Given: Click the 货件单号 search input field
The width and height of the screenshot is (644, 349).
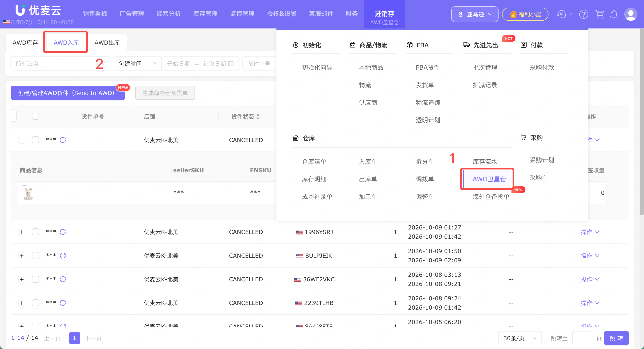Looking at the screenshot, I should point(260,64).
